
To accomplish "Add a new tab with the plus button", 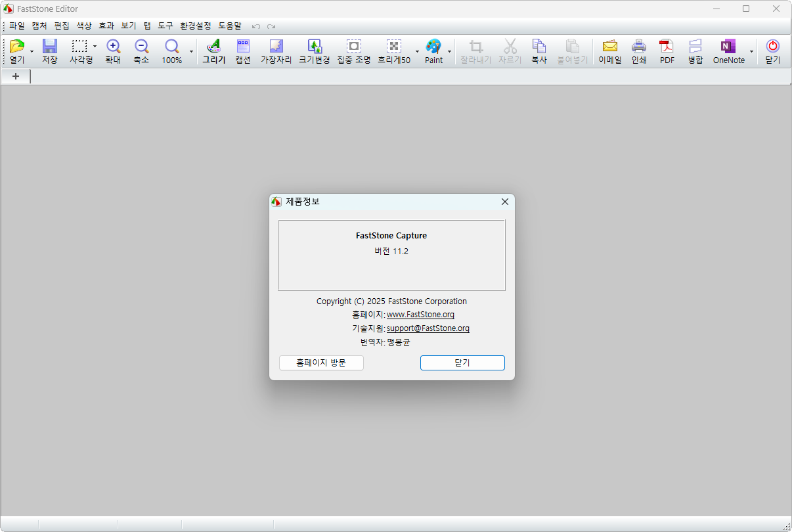I will [16, 76].
